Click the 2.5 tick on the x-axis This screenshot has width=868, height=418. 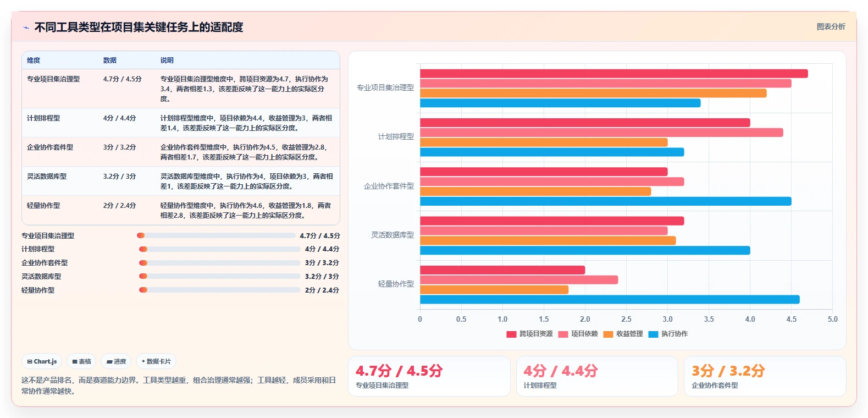[x=626, y=319]
